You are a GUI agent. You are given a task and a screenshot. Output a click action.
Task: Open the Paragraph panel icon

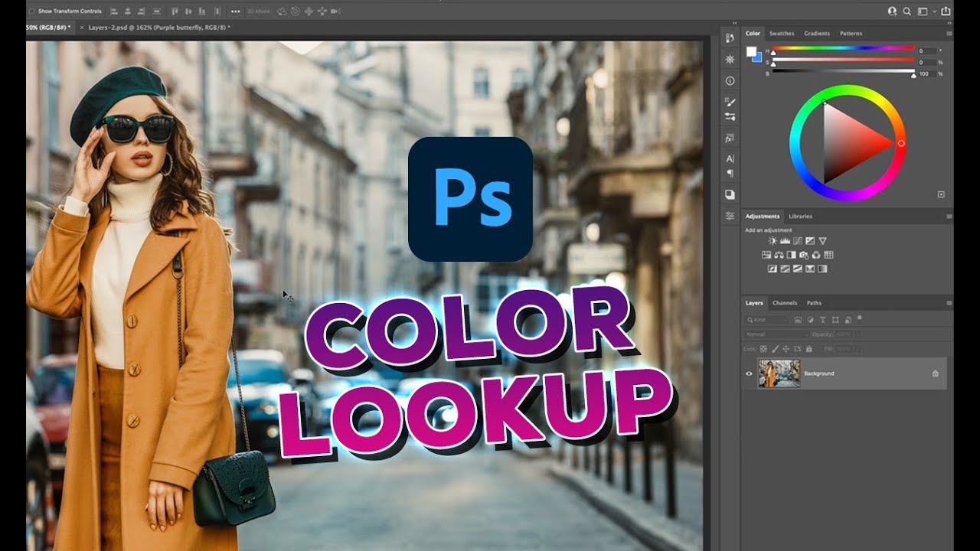[x=730, y=173]
